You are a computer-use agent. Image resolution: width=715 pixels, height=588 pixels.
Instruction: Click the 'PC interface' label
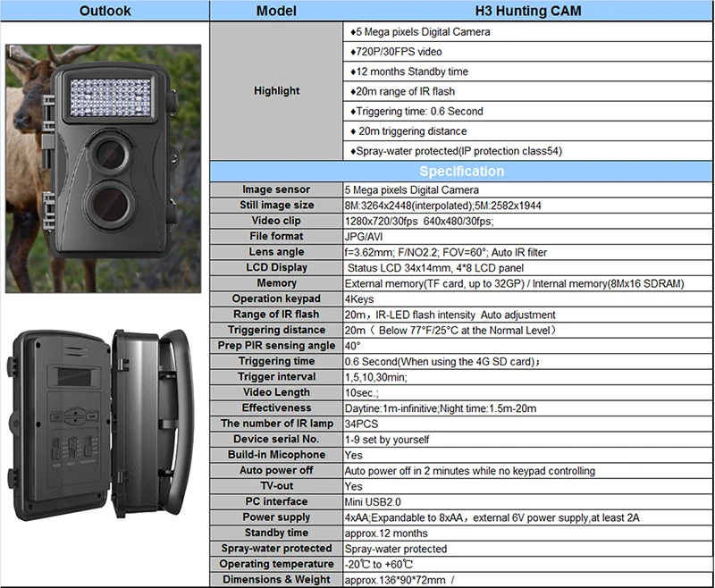coord(276,501)
